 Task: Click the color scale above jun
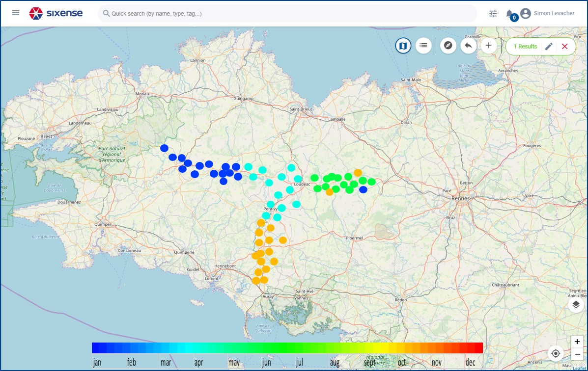pyautogui.click(x=266, y=348)
